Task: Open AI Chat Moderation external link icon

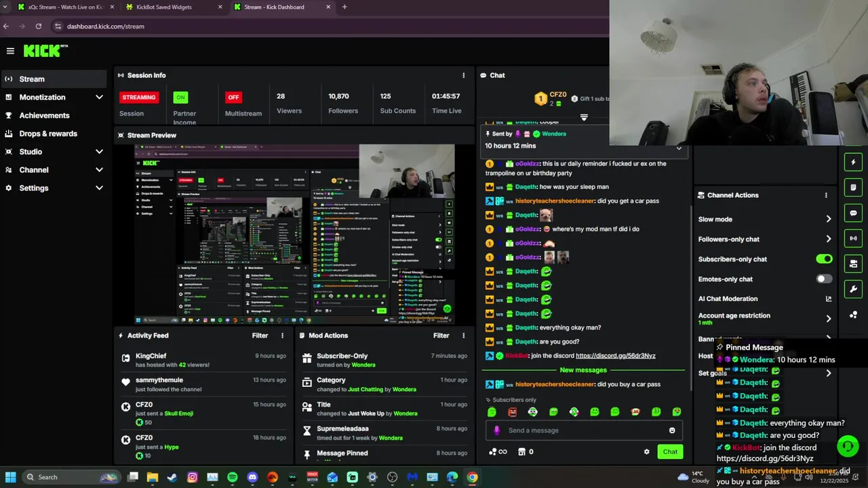Action: tap(828, 299)
